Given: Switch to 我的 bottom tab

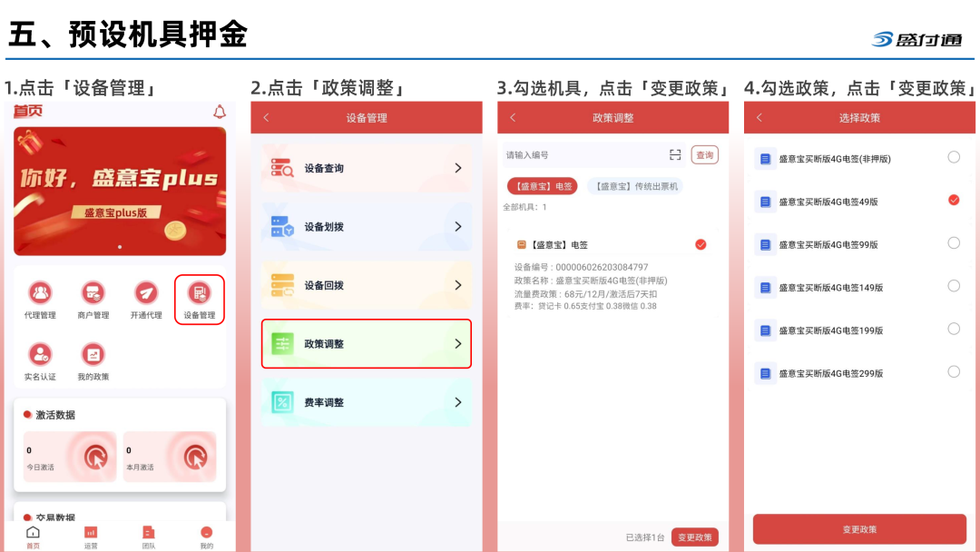Looking at the screenshot, I should [x=206, y=537].
